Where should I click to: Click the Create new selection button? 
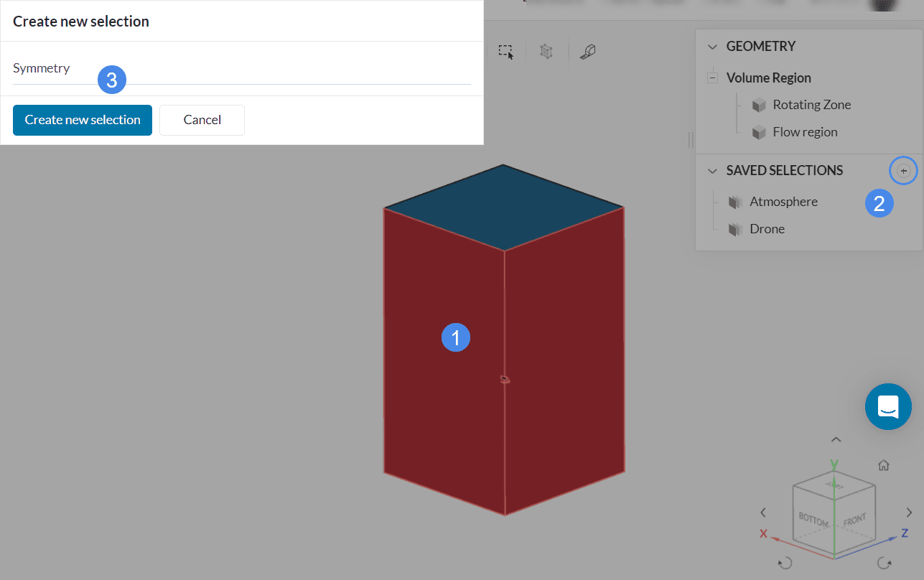[82, 120]
